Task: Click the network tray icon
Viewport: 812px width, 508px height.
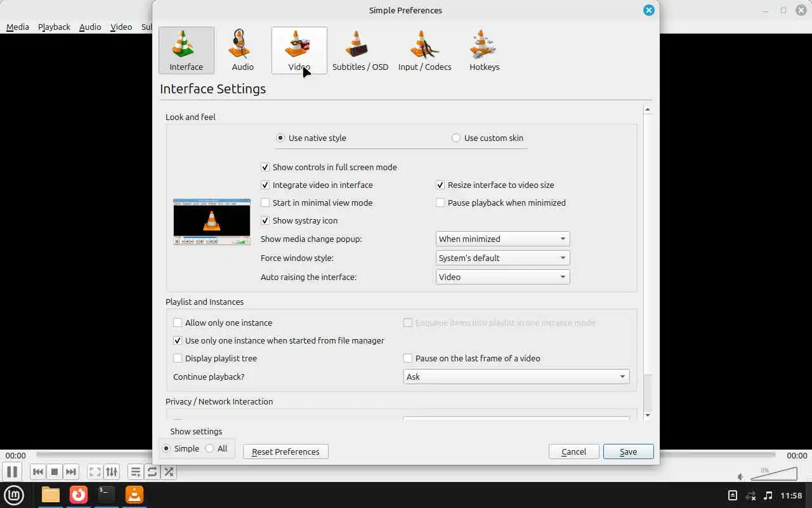Action: coord(750,495)
